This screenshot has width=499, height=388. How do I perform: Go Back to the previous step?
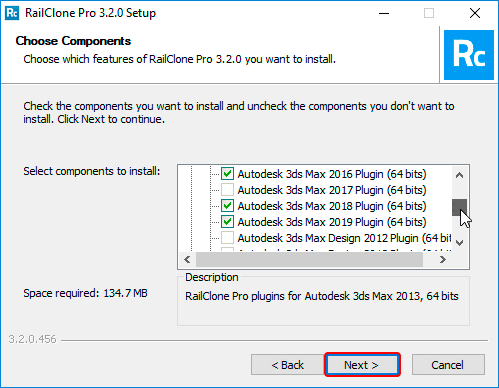pyautogui.click(x=287, y=365)
